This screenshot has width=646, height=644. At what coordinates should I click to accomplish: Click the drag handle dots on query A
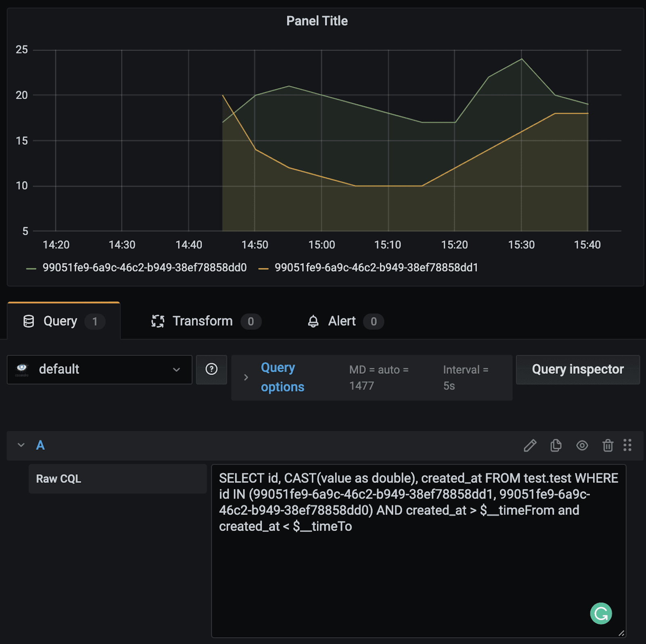point(627,445)
